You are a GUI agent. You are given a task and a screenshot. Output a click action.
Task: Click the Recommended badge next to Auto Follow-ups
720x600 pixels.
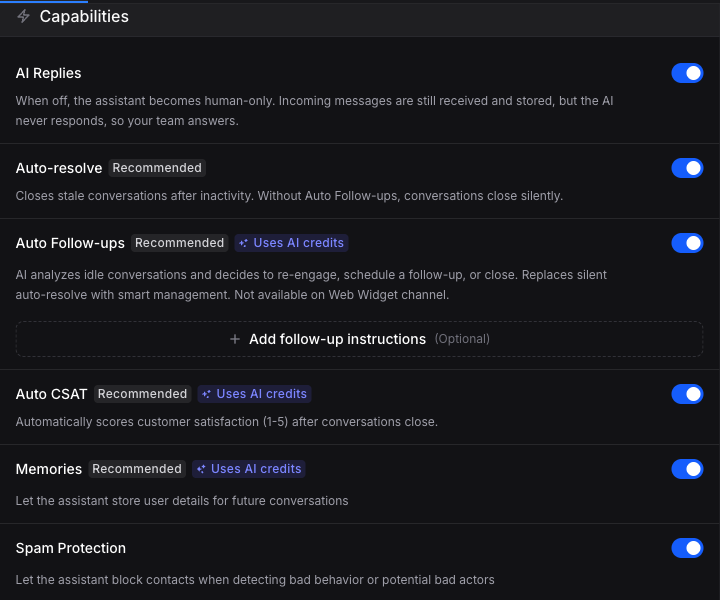(180, 243)
